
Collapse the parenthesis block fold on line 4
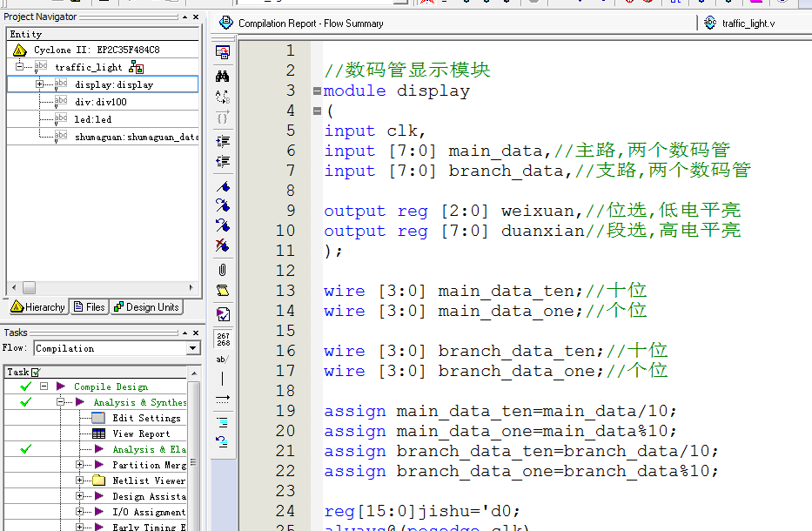317,111
